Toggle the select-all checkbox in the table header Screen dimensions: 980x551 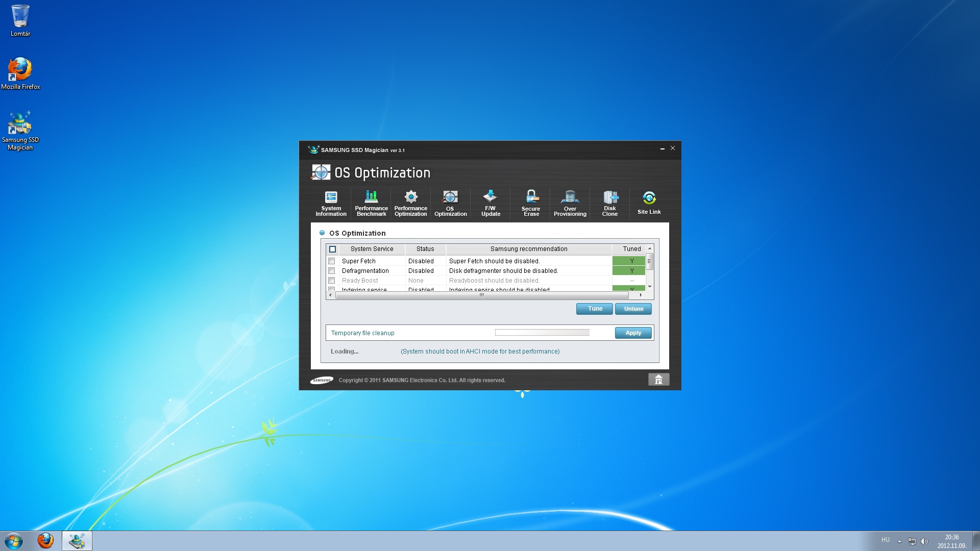coord(332,249)
